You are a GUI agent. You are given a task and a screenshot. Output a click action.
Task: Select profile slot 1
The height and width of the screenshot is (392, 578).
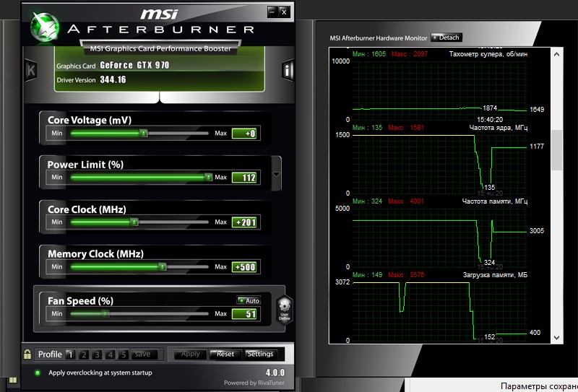coord(70,354)
